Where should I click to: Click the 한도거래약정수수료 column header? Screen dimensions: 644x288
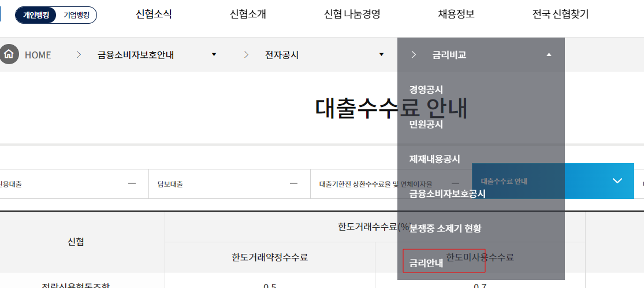click(x=270, y=257)
